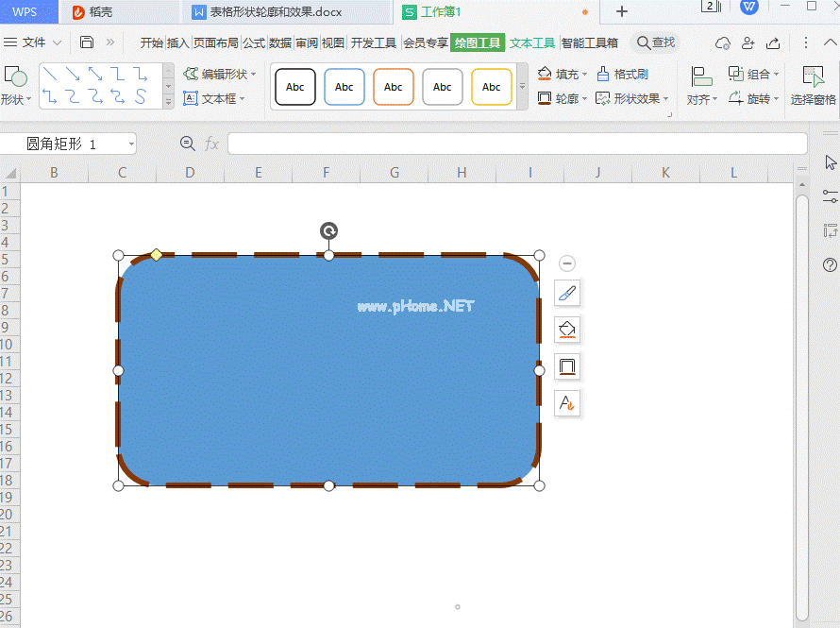Select column F header
Image resolution: width=840 pixels, height=628 pixels.
tap(327, 173)
